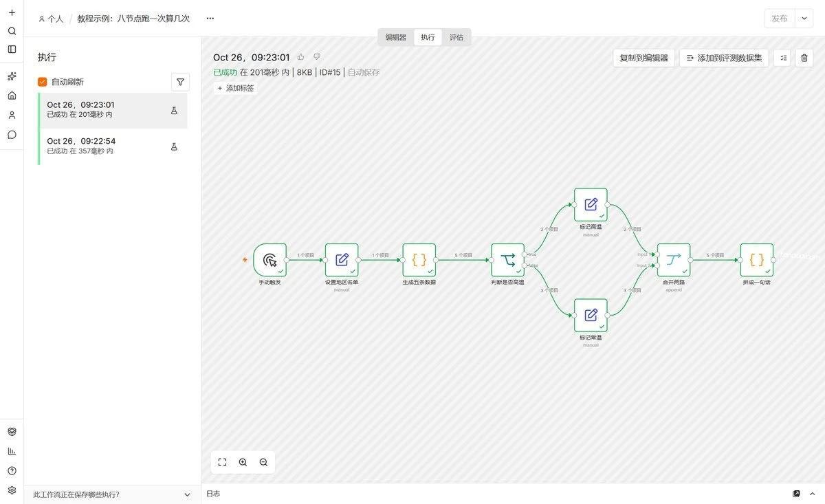Select the 判断是否高温 if node

(508, 260)
